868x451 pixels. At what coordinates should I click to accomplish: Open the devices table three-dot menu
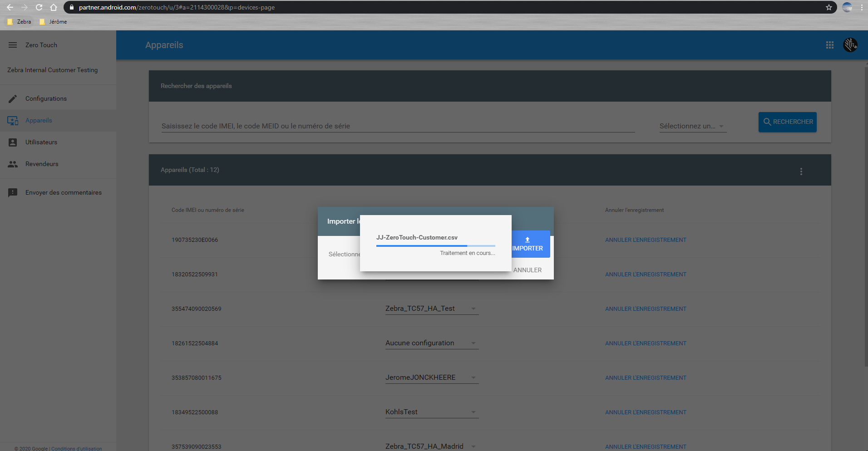(801, 172)
